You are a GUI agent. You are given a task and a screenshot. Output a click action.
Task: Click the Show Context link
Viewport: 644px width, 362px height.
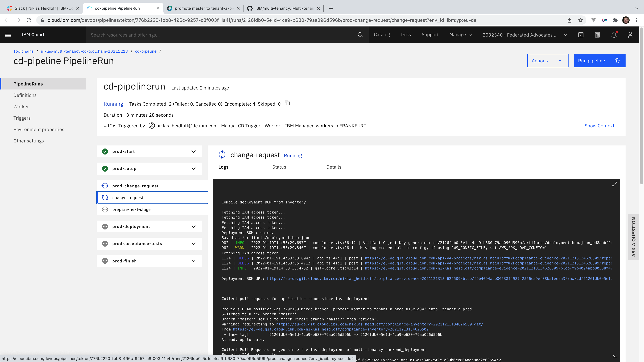tap(599, 126)
